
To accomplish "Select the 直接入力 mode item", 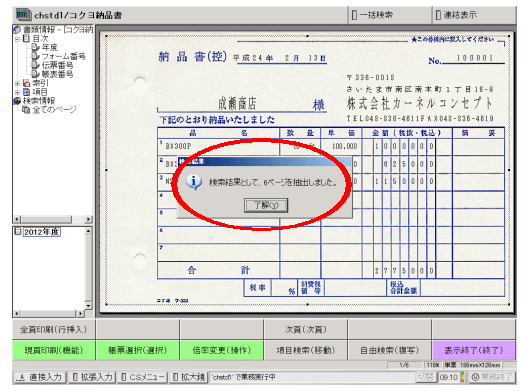I will click(x=40, y=377).
